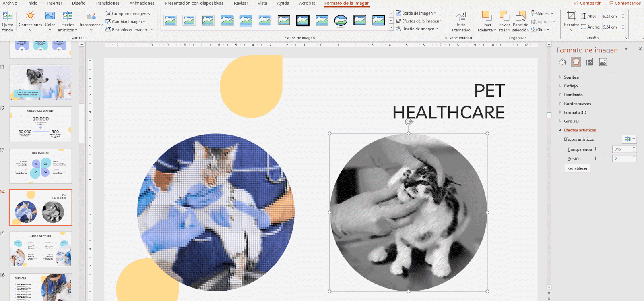Screen dimensions: 644x301
Task: Click Traer adelante
Action: point(487,22)
